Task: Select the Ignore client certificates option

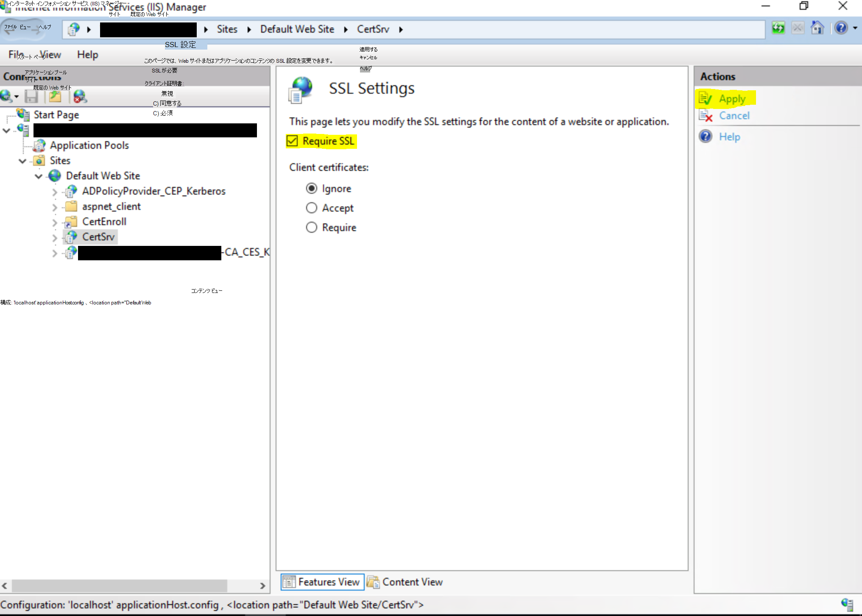Action: pyautogui.click(x=311, y=188)
